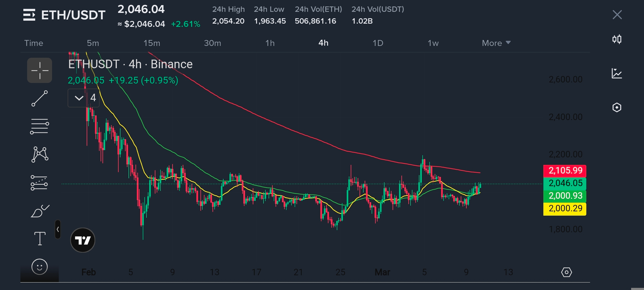Open the emoji sticker tool
This screenshot has width=644, height=290.
(x=40, y=267)
